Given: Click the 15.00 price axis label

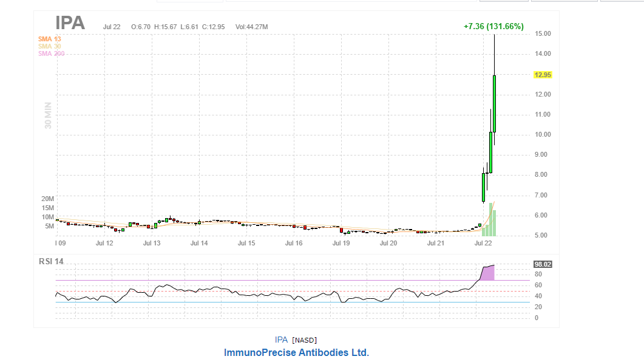Looking at the screenshot, I should [542, 33].
